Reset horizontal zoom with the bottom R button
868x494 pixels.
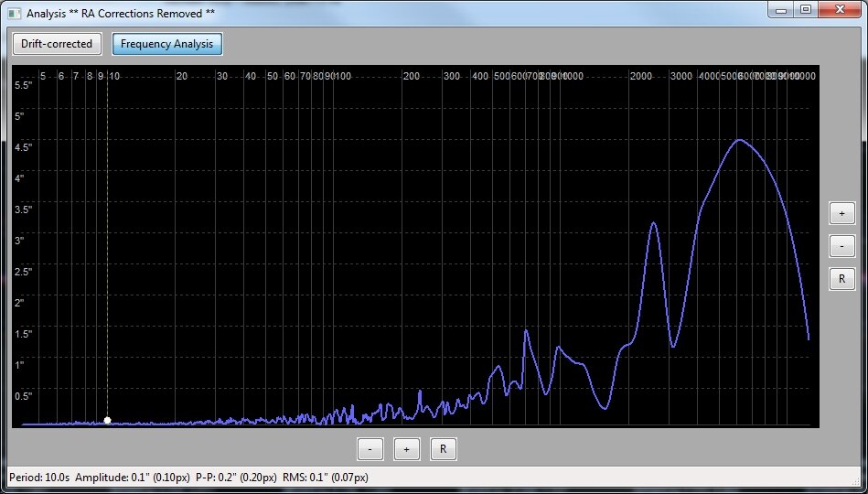(x=444, y=449)
